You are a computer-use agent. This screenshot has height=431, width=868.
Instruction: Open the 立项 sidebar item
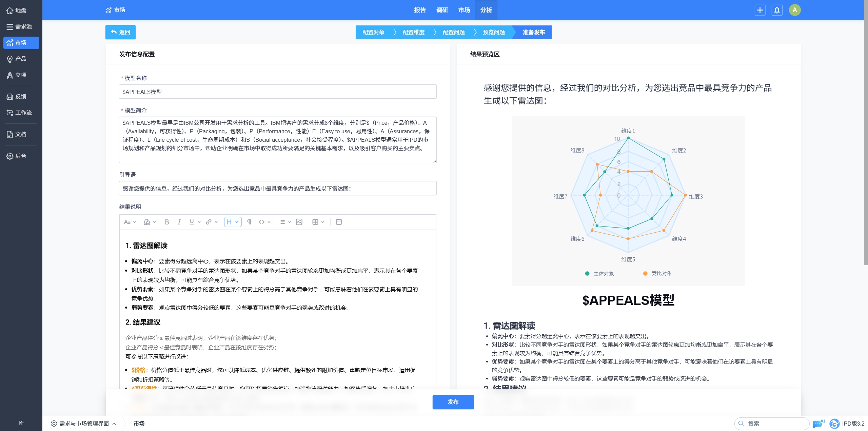point(20,75)
